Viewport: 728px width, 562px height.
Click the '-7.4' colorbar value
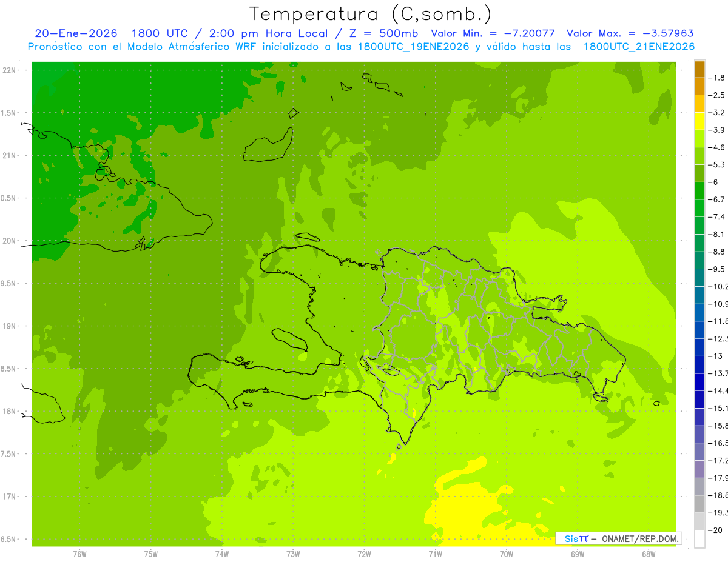[716, 217]
